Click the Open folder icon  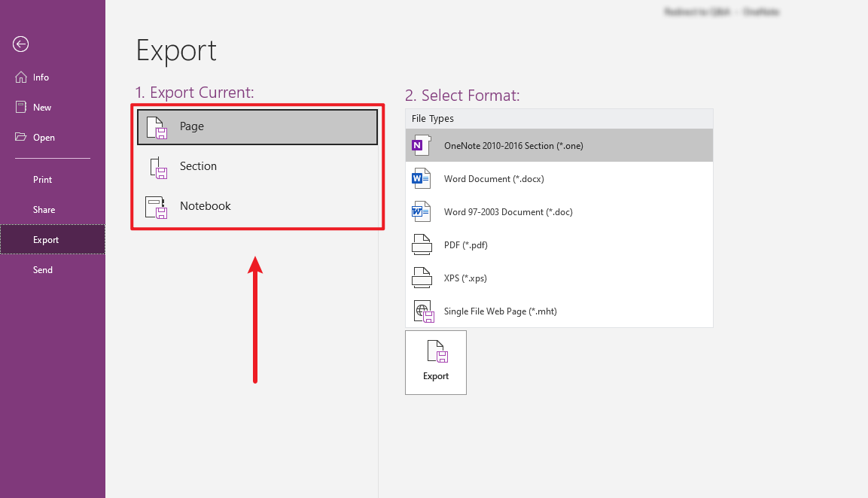21,137
